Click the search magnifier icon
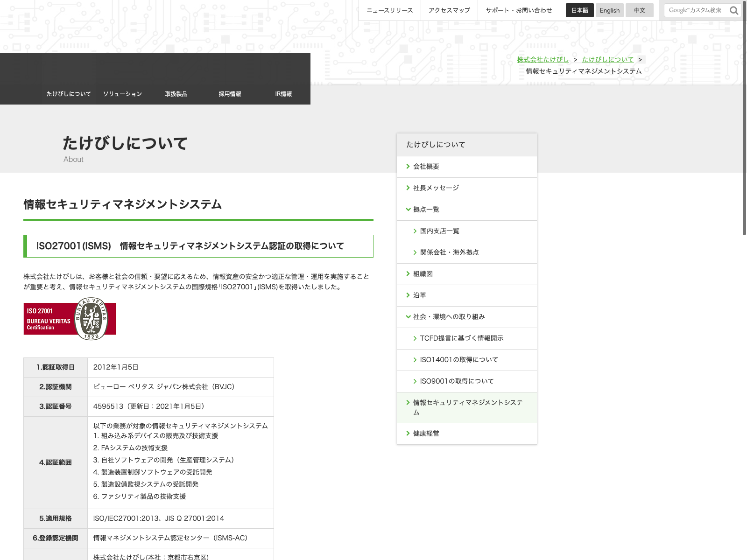This screenshot has width=747, height=560. tap(733, 10)
